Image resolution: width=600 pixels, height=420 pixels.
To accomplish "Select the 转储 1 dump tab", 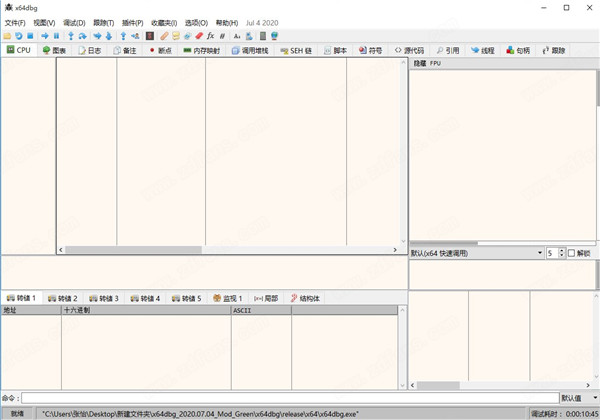I will pos(21,298).
